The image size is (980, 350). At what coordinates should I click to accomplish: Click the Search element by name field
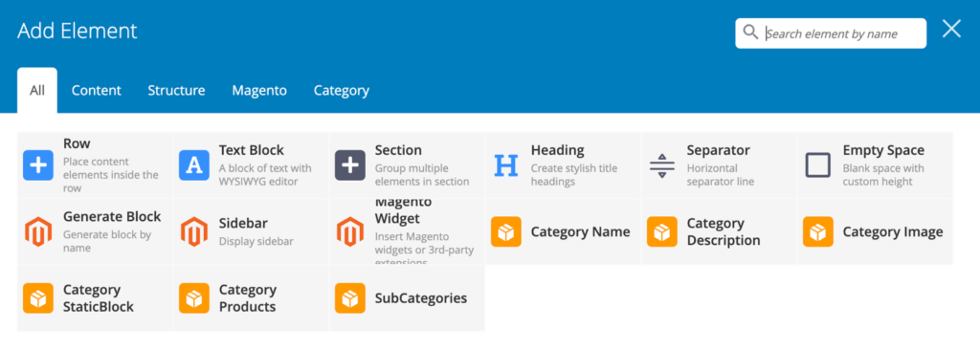(x=831, y=33)
